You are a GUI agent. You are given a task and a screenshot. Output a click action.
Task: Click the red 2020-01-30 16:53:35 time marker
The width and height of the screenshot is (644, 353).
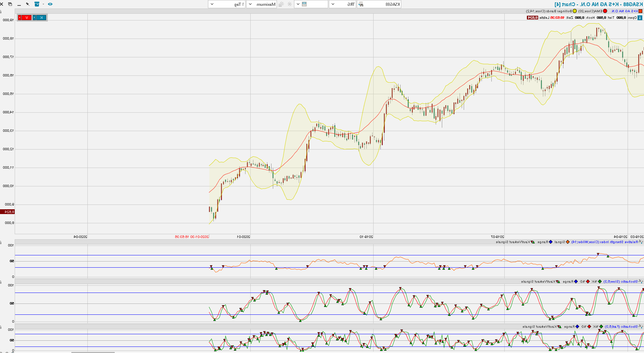192,237
